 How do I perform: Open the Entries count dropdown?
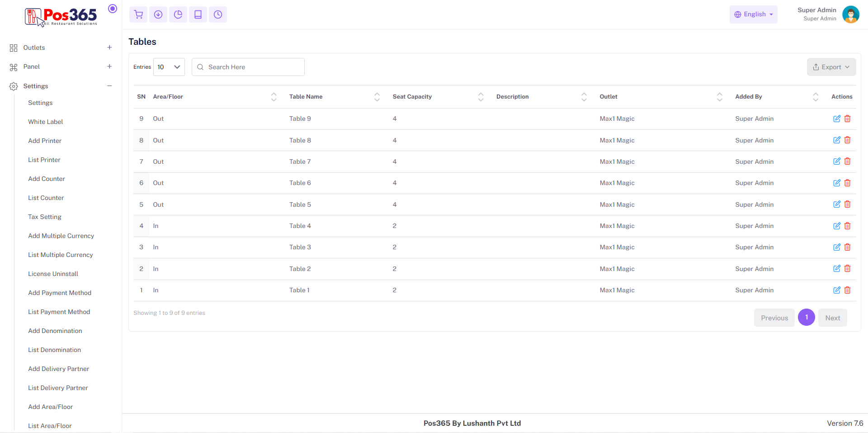click(169, 67)
